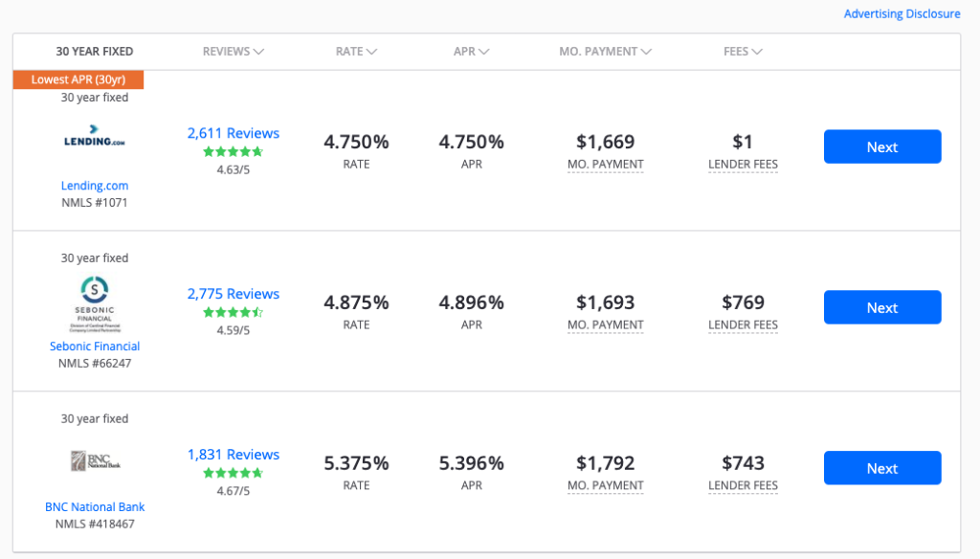Open the 2,775 Reviews link
The height and width of the screenshot is (559, 980).
click(234, 294)
